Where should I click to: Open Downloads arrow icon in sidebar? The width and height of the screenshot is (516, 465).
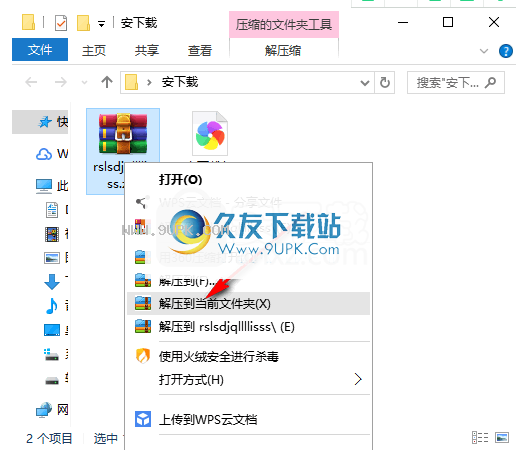pyautogui.click(x=52, y=282)
